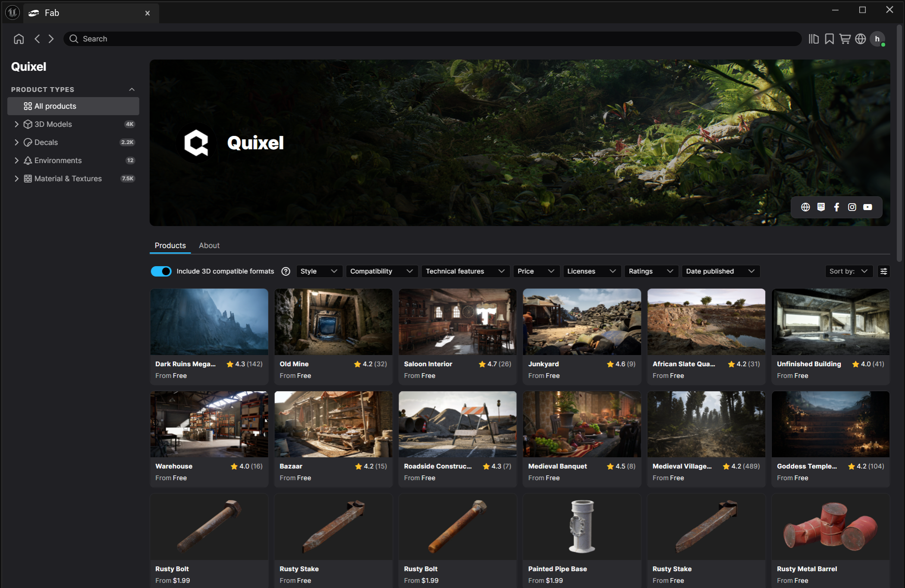Open the Saloon Interior product thumbnail

(x=457, y=321)
